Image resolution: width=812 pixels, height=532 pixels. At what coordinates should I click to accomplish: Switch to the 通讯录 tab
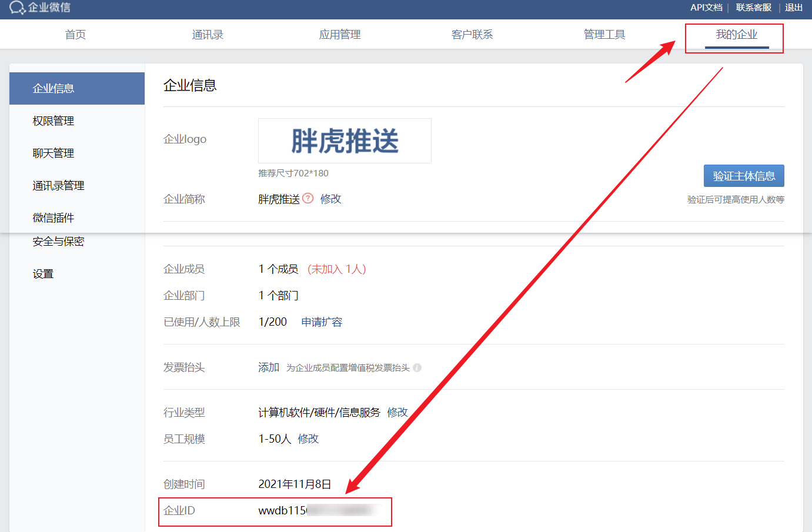click(x=207, y=34)
